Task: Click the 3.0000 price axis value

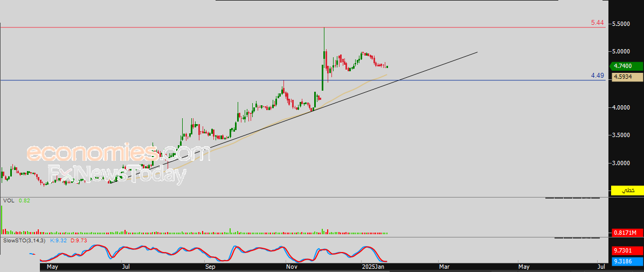Action: coord(622,164)
